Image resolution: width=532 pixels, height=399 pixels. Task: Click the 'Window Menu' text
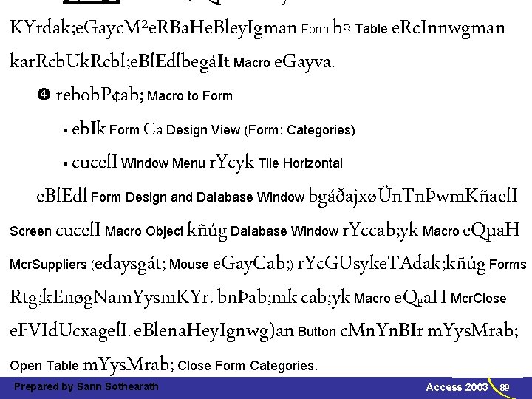163,163
